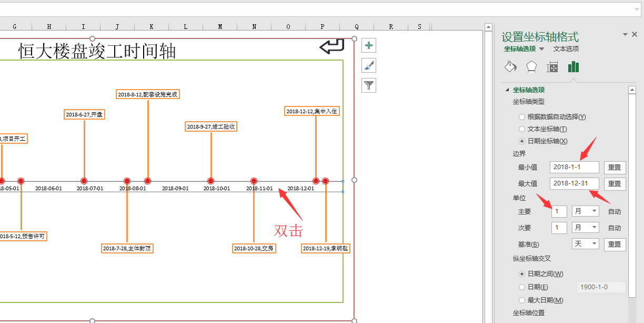The height and width of the screenshot is (323, 644).
Task: Select radio 日期(E)
Action: 522,287
